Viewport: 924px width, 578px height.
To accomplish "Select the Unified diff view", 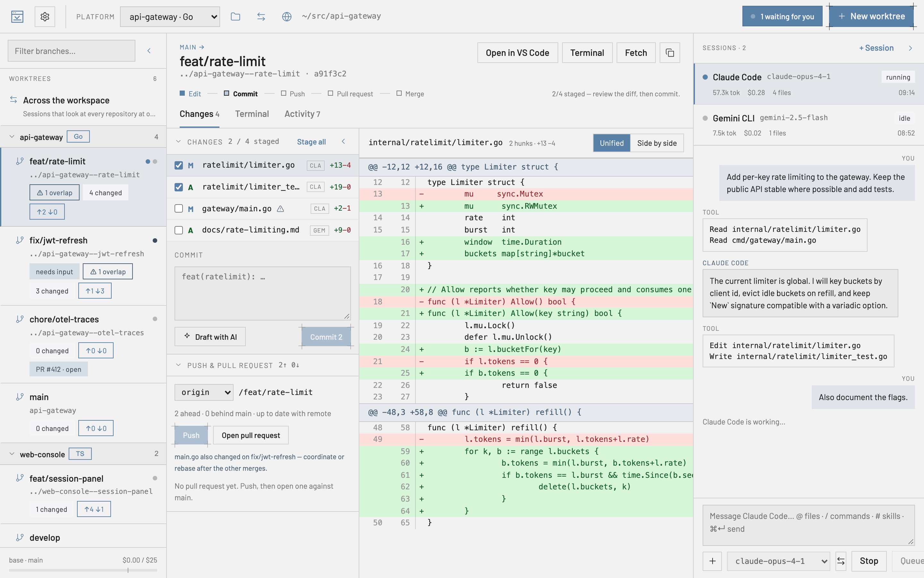I will point(612,143).
